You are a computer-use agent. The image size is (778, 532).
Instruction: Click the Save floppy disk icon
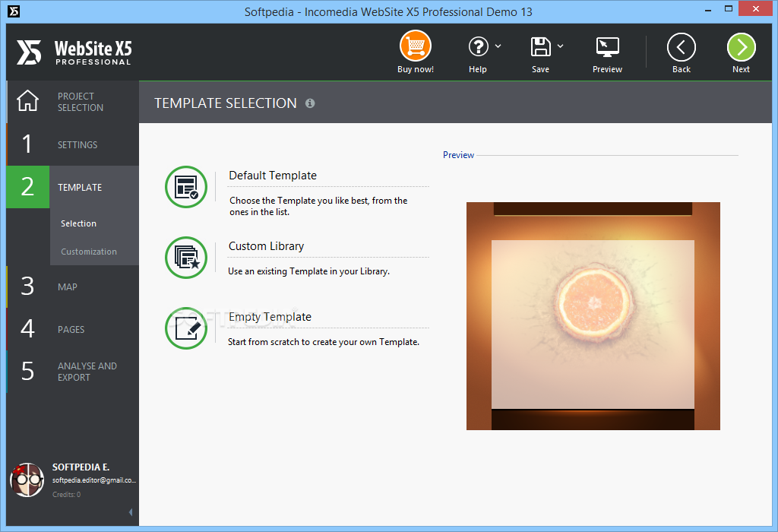click(x=540, y=46)
